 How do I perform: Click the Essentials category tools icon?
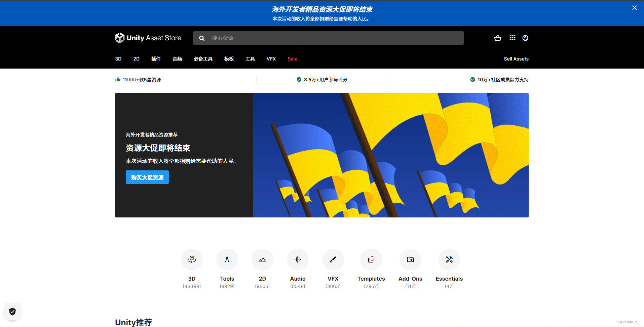[449, 259]
